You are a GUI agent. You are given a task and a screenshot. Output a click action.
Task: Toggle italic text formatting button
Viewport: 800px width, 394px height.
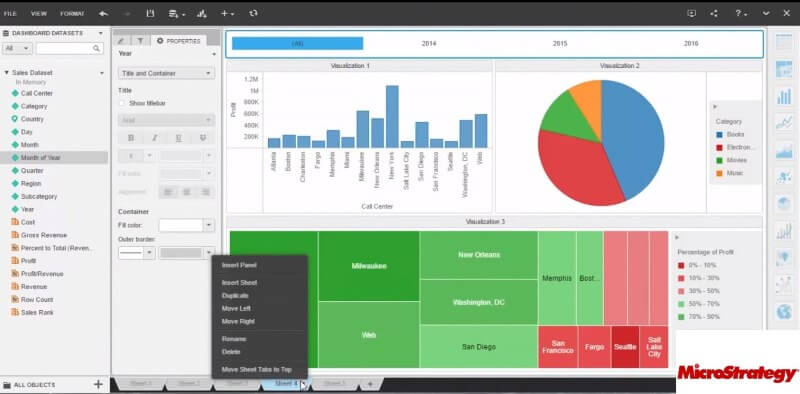click(155, 138)
